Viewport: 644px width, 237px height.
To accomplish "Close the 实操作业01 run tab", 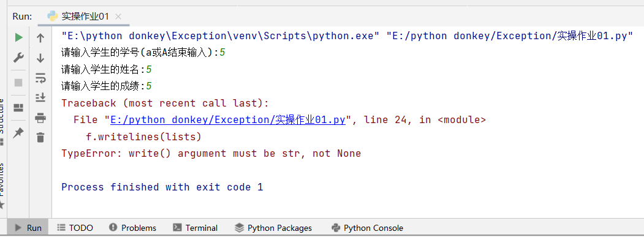I will click(118, 17).
